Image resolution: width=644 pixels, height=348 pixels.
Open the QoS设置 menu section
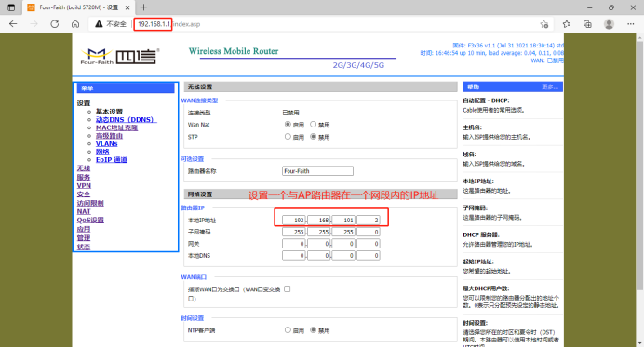pos(90,221)
